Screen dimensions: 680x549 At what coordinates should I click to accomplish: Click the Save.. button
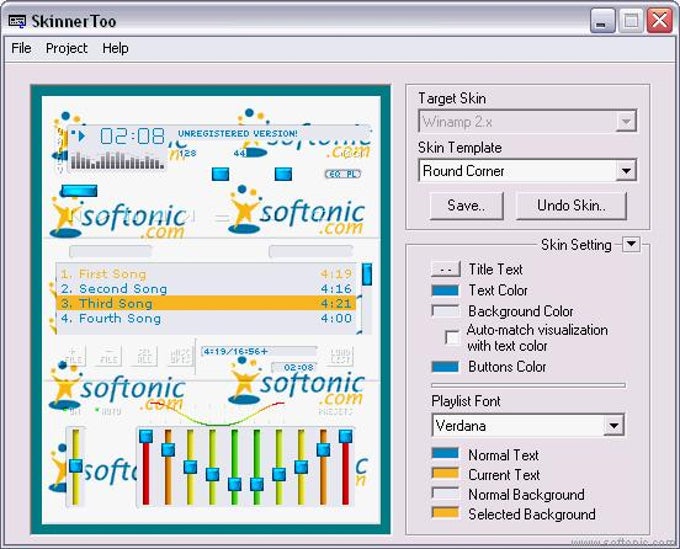point(466,206)
